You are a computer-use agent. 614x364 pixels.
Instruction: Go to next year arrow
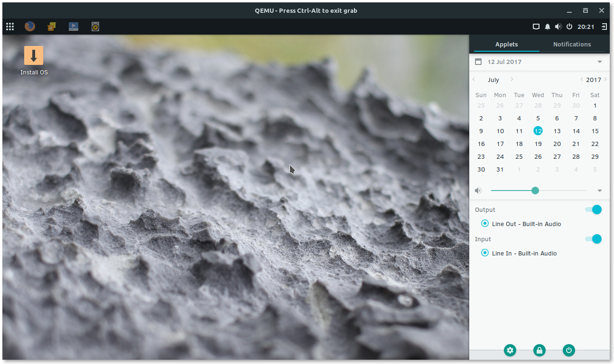(x=605, y=79)
